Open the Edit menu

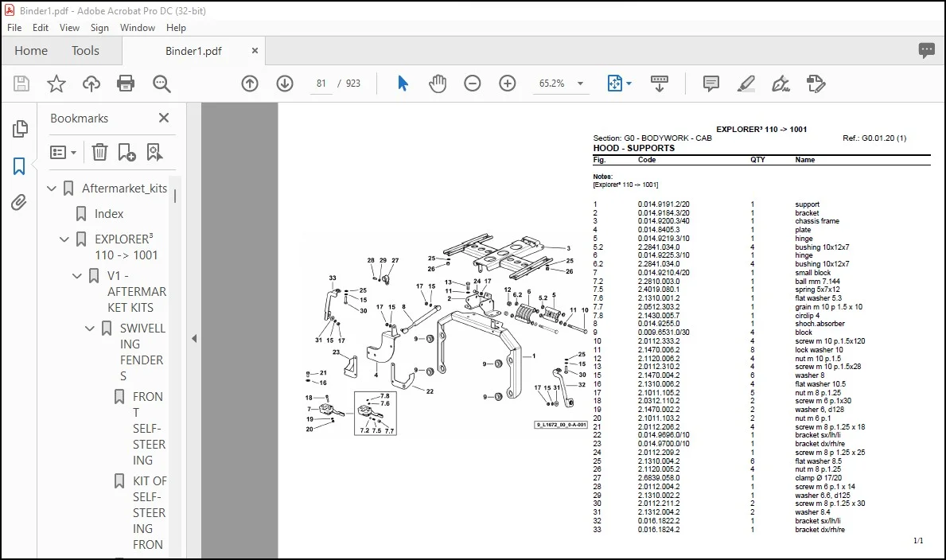pos(41,28)
